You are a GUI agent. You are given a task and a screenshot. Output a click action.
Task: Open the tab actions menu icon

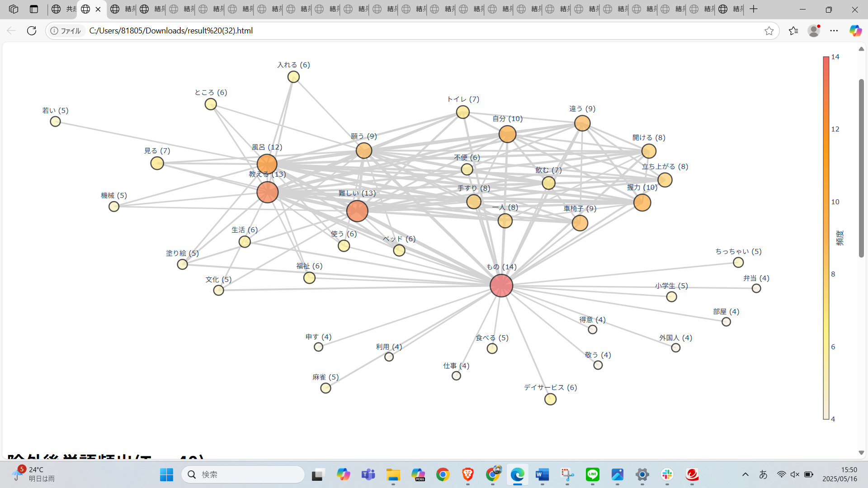point(34,9)
